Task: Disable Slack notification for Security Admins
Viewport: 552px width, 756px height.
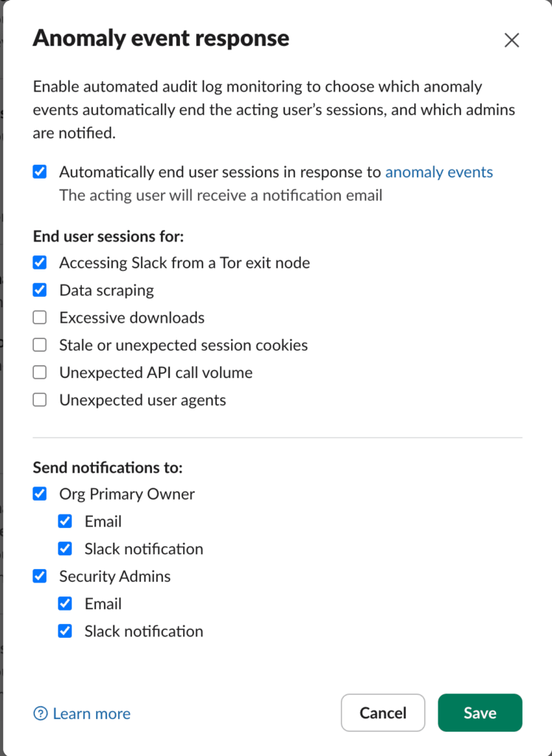Action: [65, 630]
